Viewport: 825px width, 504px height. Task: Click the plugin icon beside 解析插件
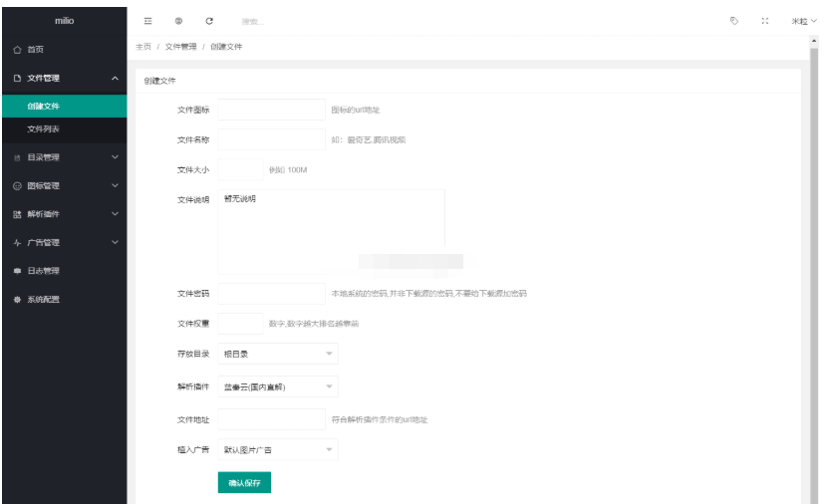(17, 214)
